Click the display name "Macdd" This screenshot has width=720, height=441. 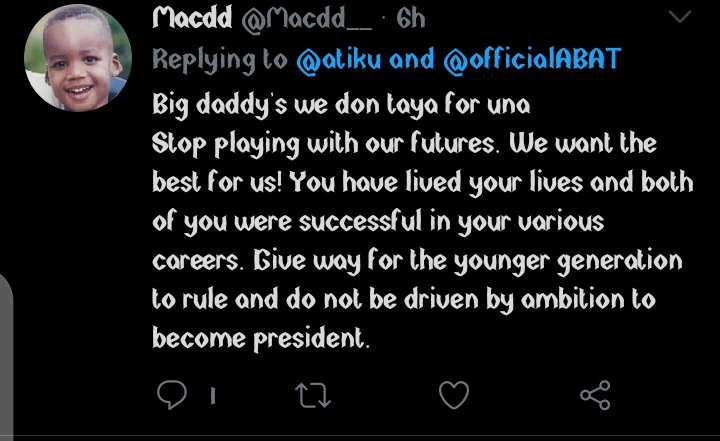pos(189,18)
